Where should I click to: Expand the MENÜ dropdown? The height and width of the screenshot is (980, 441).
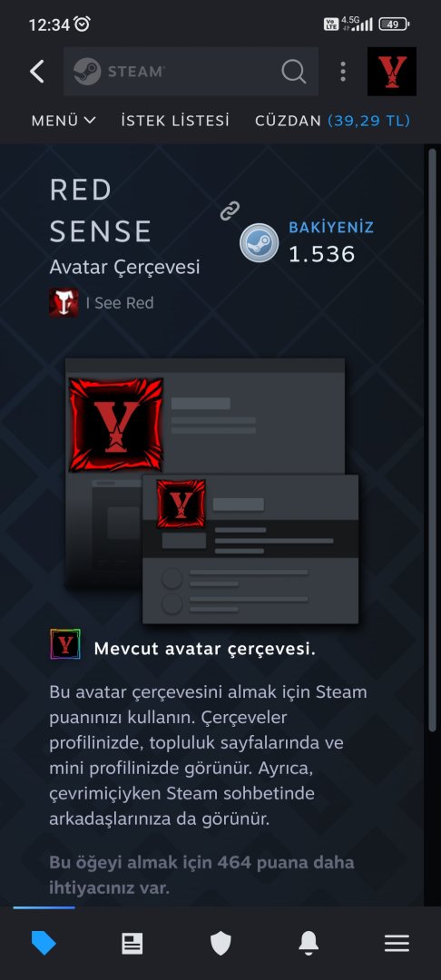64,120
